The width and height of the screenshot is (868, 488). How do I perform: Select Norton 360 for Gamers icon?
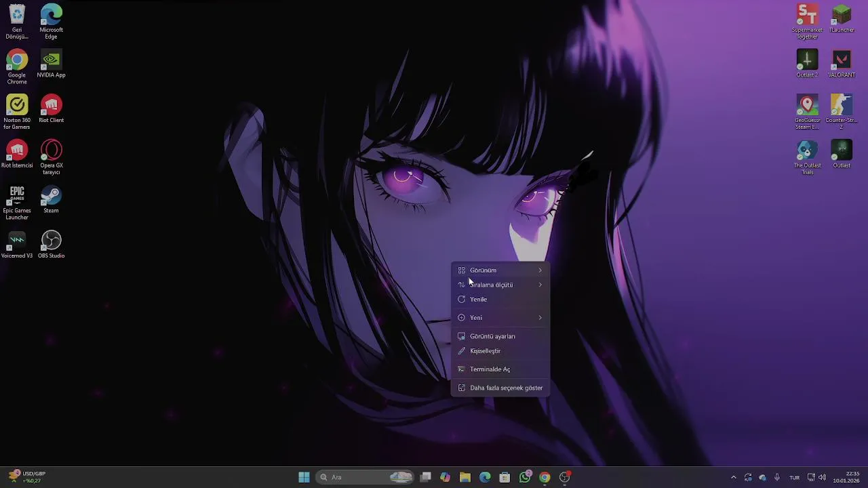[x=17, y=112]
